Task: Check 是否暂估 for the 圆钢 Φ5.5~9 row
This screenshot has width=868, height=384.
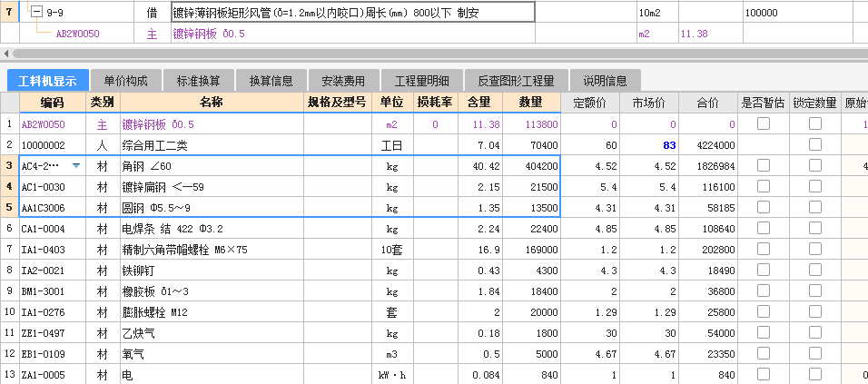Action: click(x=764, y=208)
